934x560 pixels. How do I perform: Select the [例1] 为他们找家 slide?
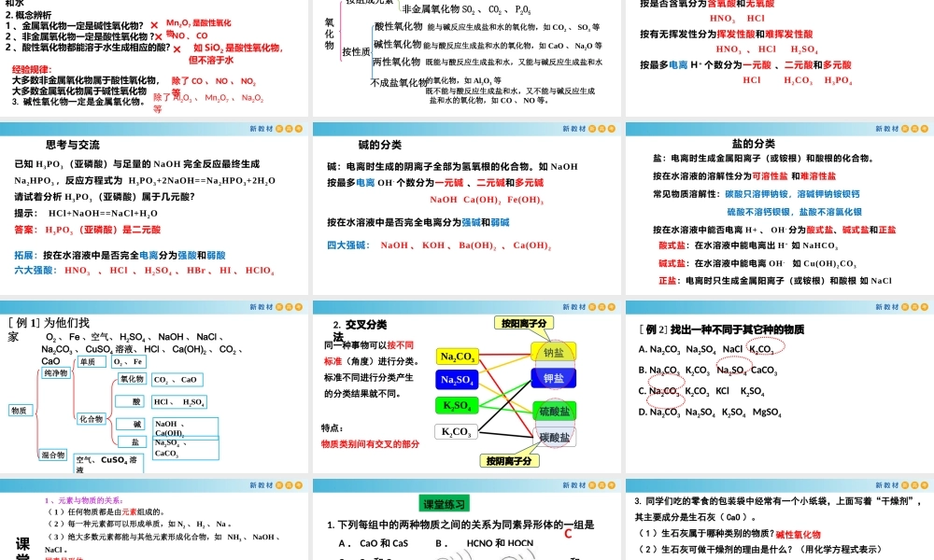point(154,386)
